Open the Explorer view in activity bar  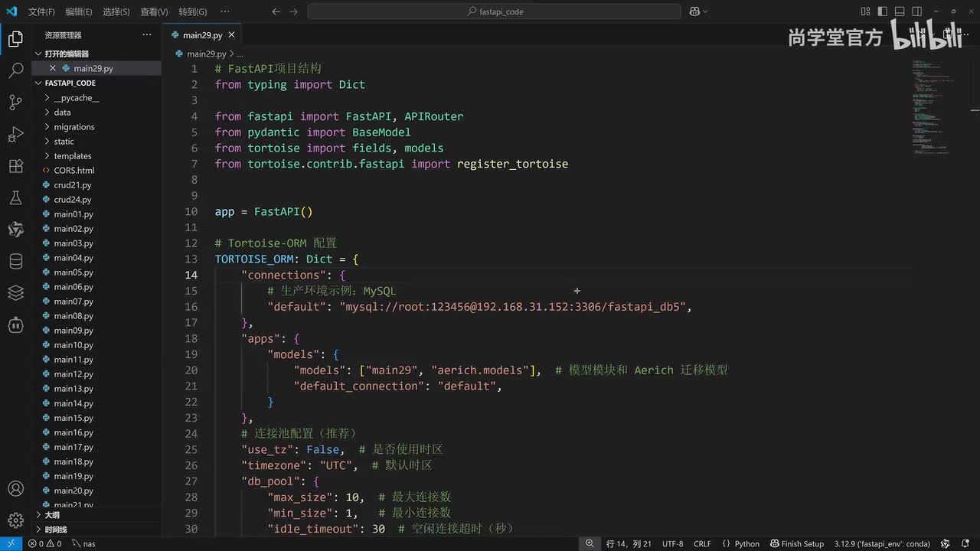pos(15,40)
